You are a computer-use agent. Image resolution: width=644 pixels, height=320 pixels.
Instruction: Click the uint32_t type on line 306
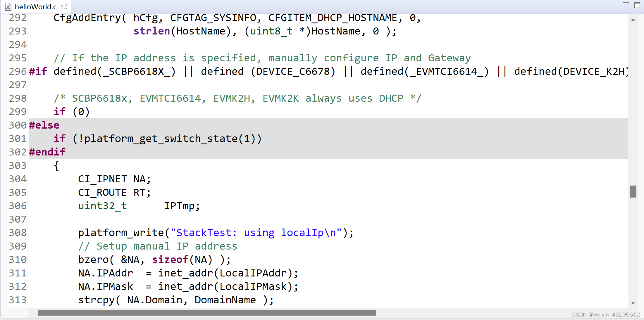pos(103,206)
